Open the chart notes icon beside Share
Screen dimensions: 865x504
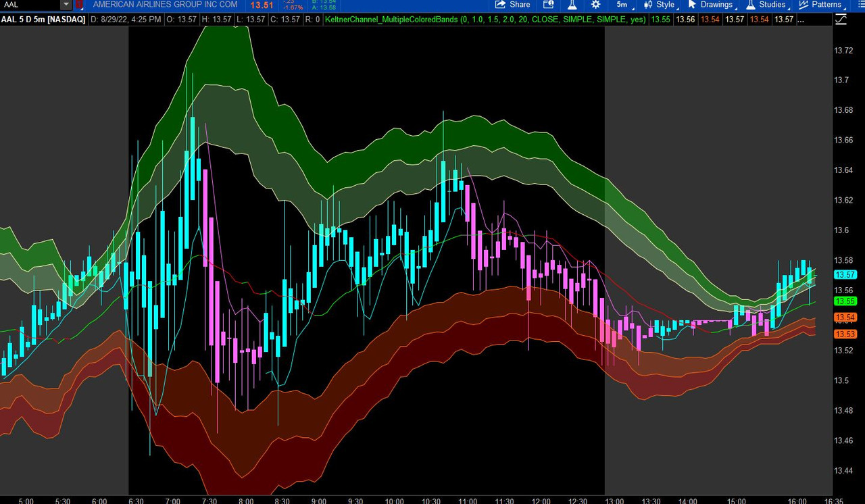tap(548, 5)
